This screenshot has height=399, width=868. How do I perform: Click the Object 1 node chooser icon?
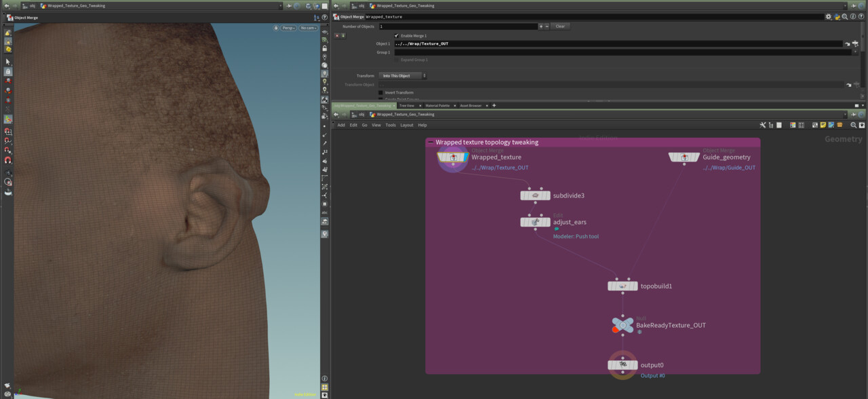856,43
